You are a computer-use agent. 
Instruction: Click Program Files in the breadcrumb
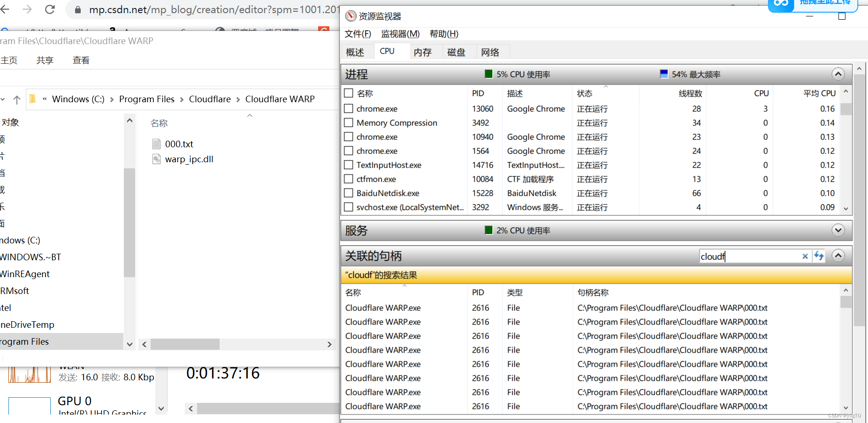pyautogui.click(x=146, y=99)
